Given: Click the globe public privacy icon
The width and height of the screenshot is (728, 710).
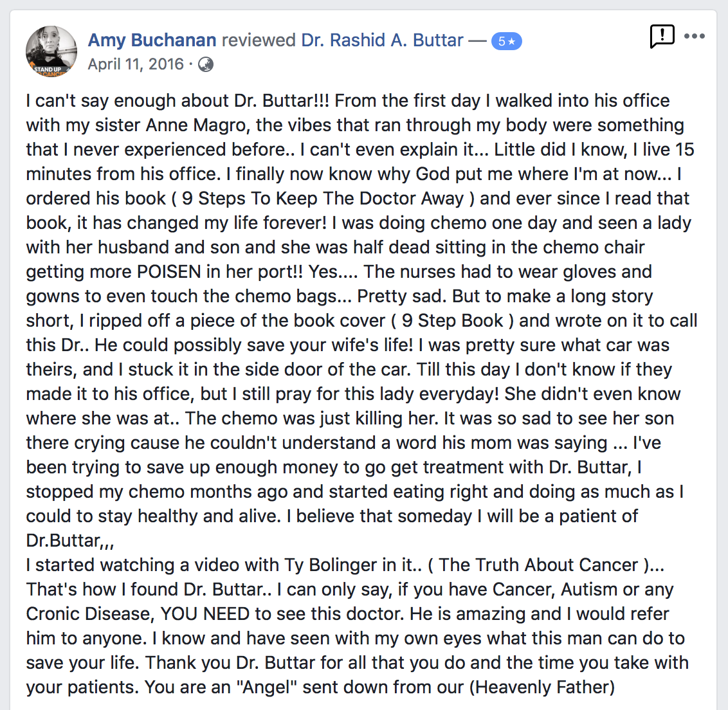Looking at the screenshot, I should (x=206, y=64).
